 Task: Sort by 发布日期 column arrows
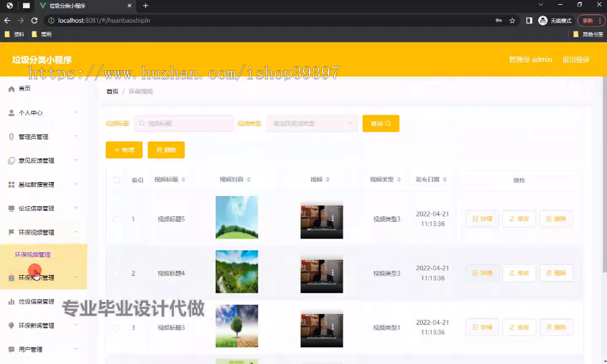(x=445, y=179)
